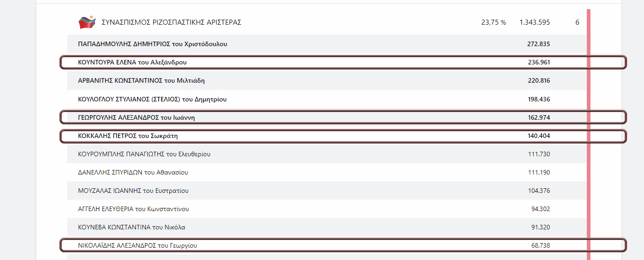This screenshot has height=260, width=644.
Task: Click the seat count number 6
Action: (x=577, y=22)
